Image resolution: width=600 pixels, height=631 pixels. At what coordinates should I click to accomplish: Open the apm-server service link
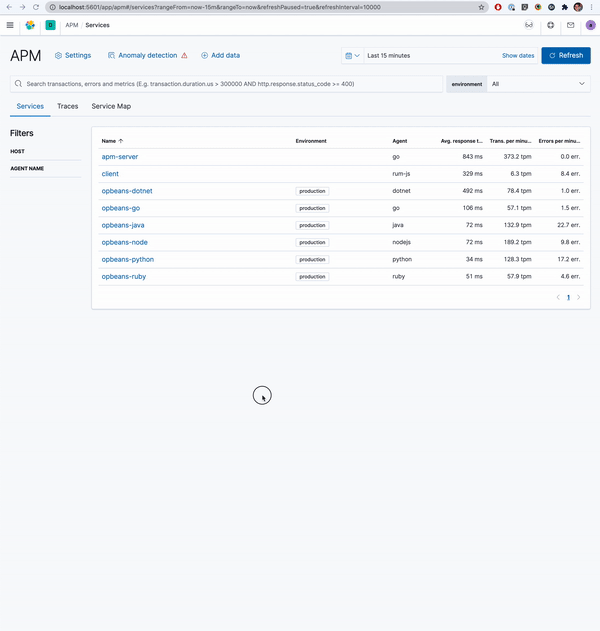[122, 157]
